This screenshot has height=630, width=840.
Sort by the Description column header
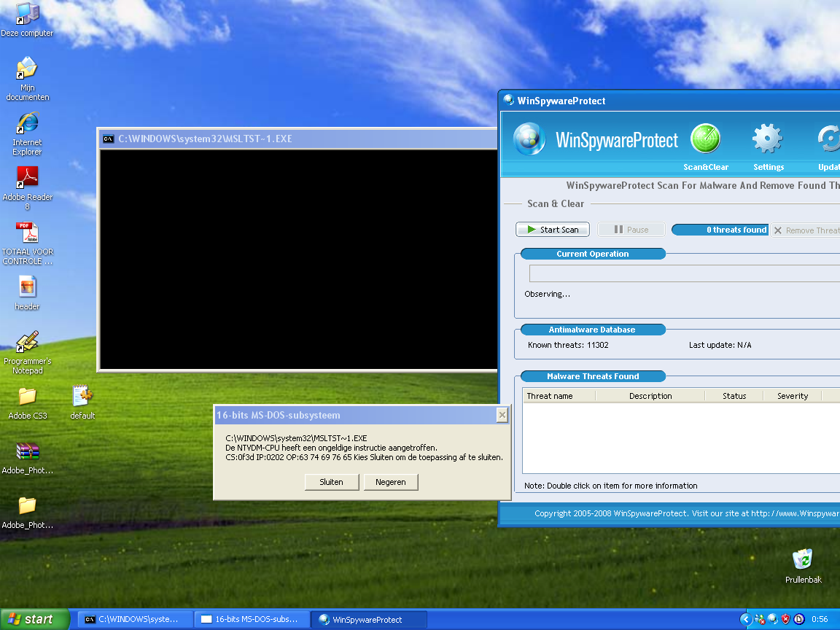pos(650,396)
